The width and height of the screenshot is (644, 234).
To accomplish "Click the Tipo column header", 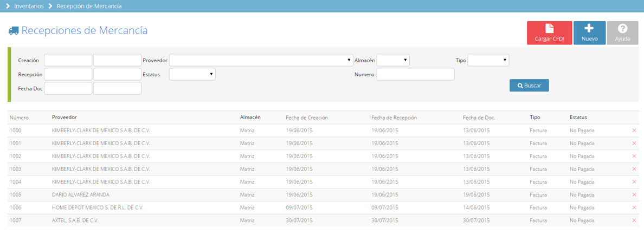I will point(534,118).
